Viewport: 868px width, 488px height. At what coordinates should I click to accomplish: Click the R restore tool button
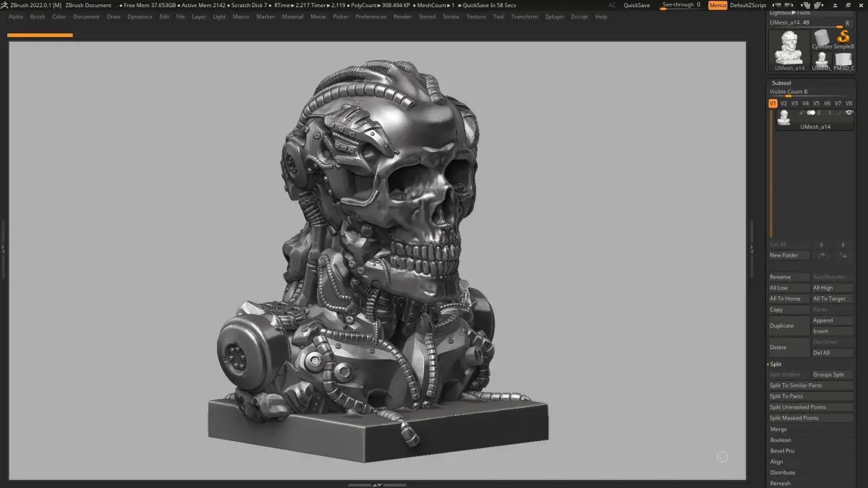848,23
